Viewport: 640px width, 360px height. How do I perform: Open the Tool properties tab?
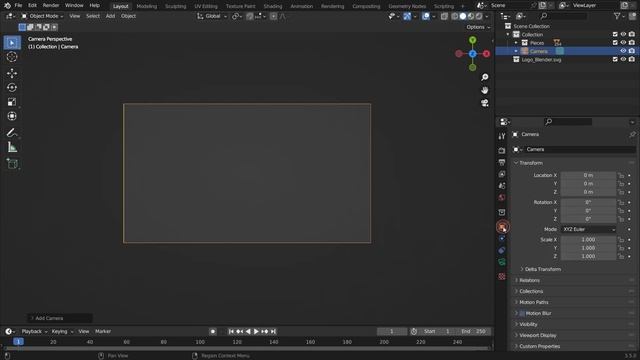click(502, 136)
